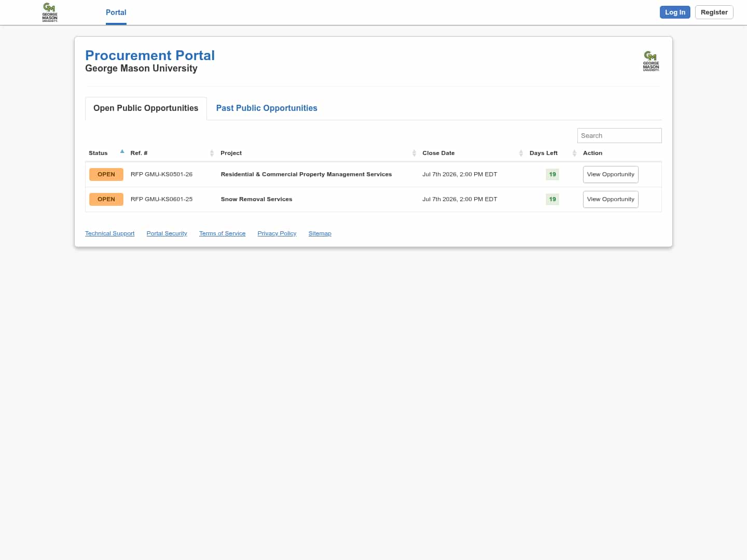This screenshot has height=560, width=747.
Task: Click OPEN status badge for RFP GMU-KS0501-26
Action: click(x=106, y=175)
